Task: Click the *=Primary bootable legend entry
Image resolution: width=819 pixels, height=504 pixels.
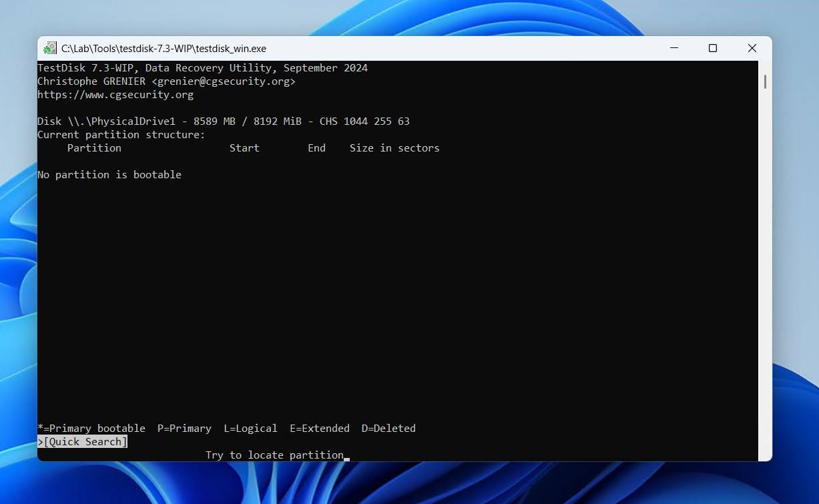Action: pos(91,429)
